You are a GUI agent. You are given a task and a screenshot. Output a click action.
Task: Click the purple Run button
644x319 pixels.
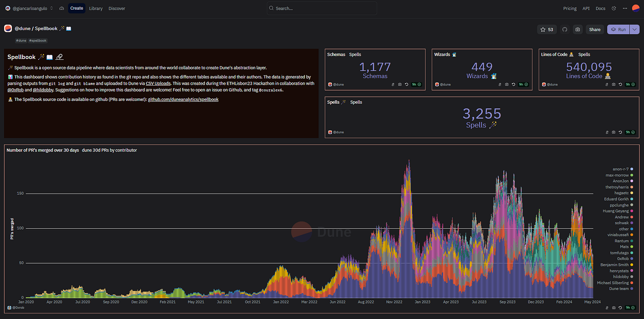click(x=618, y=29)
